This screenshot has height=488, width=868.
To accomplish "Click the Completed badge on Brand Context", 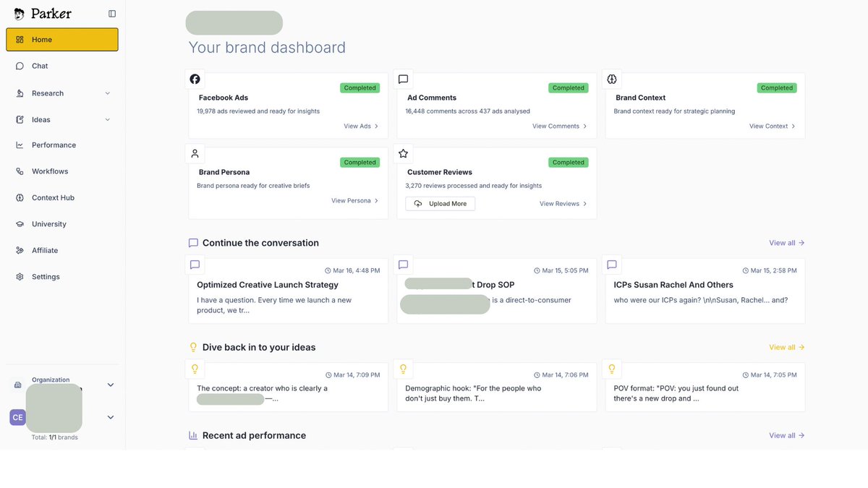I will coord(777,88).
